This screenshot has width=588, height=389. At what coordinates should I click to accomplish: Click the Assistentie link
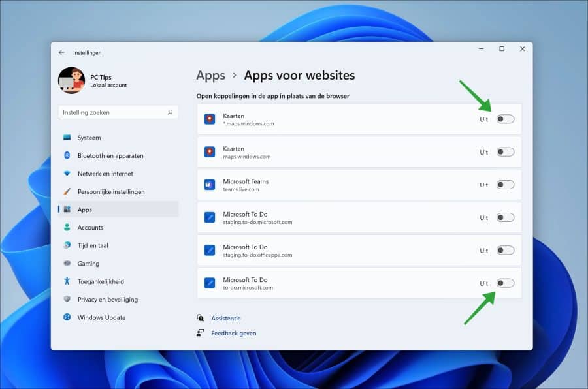tap(226, 318)
